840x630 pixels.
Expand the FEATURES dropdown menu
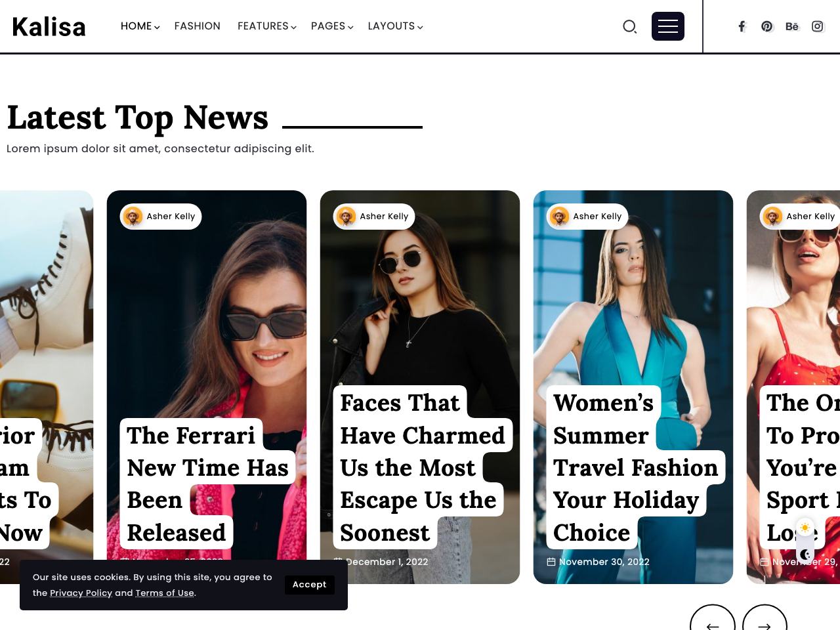[266, 26]
